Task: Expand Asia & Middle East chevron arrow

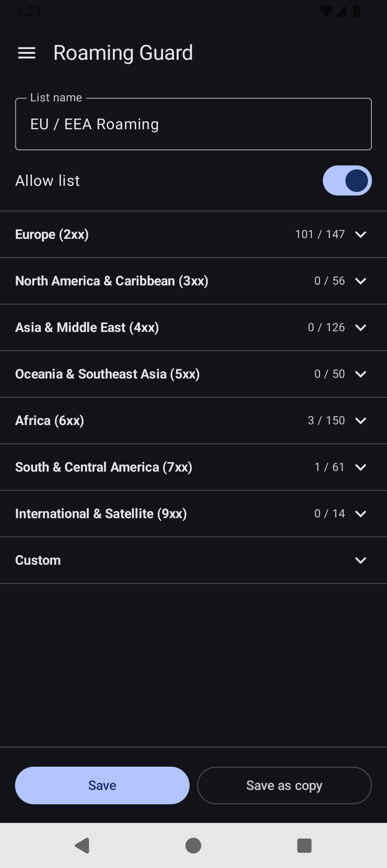Action: 360,328
